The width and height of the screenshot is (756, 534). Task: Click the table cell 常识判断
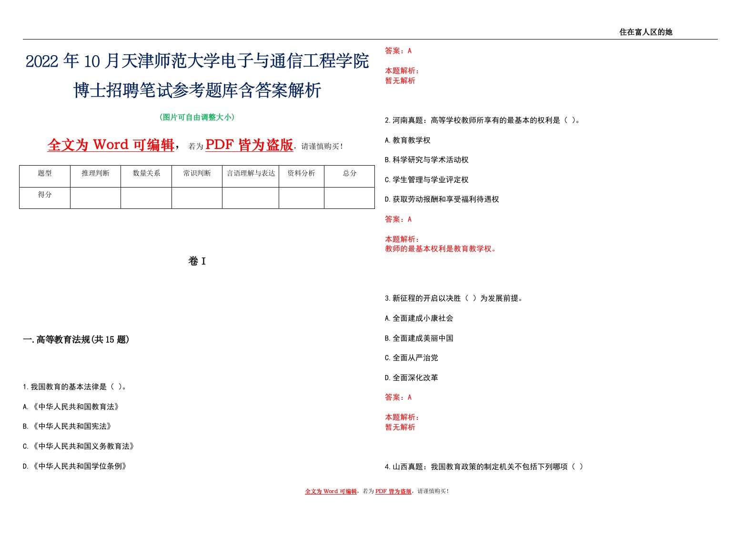[197, 176]
